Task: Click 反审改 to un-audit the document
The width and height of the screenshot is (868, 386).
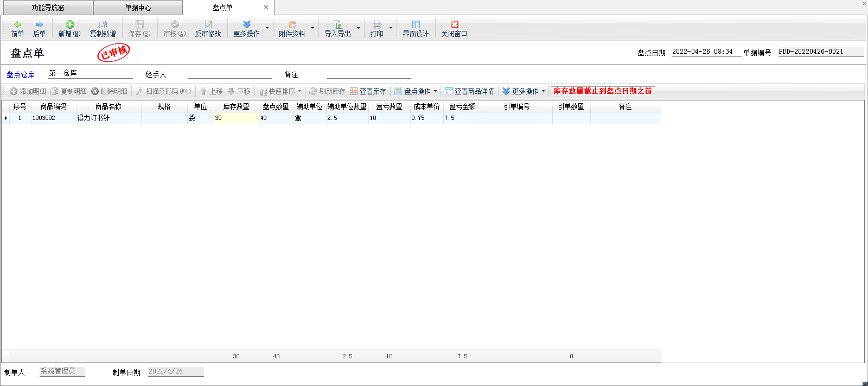Action: (x=208, y=29)
